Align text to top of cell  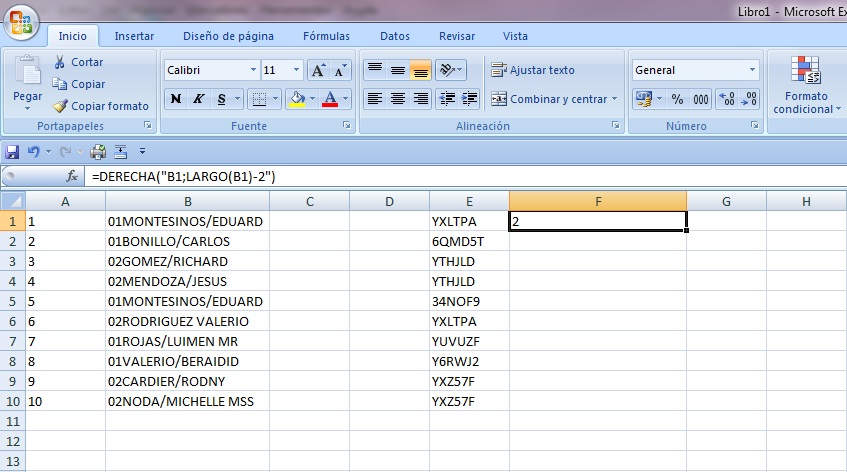(375, 70)
